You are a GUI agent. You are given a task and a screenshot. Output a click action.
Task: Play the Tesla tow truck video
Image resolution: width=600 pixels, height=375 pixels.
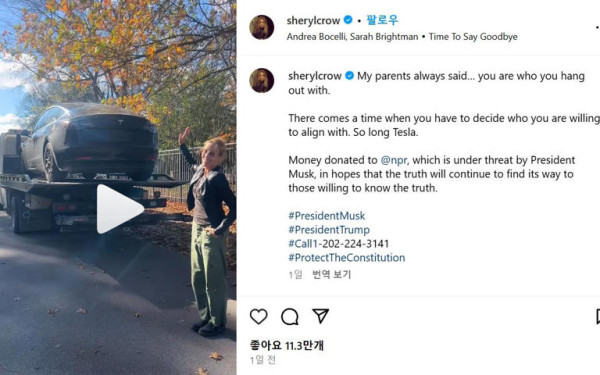pos(120,209)
